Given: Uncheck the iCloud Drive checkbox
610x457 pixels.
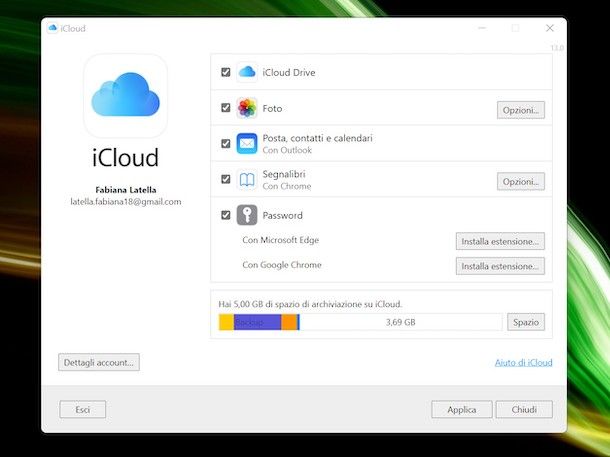Looking at the screenshot, I should pos(226,72).
